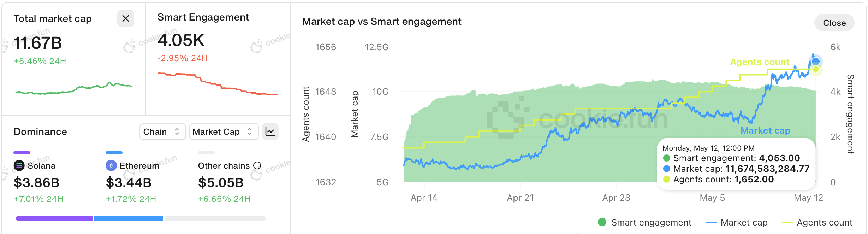868x234 pixels.
Task: Click the Ethereum chain logo
Action: pos(111,165)
